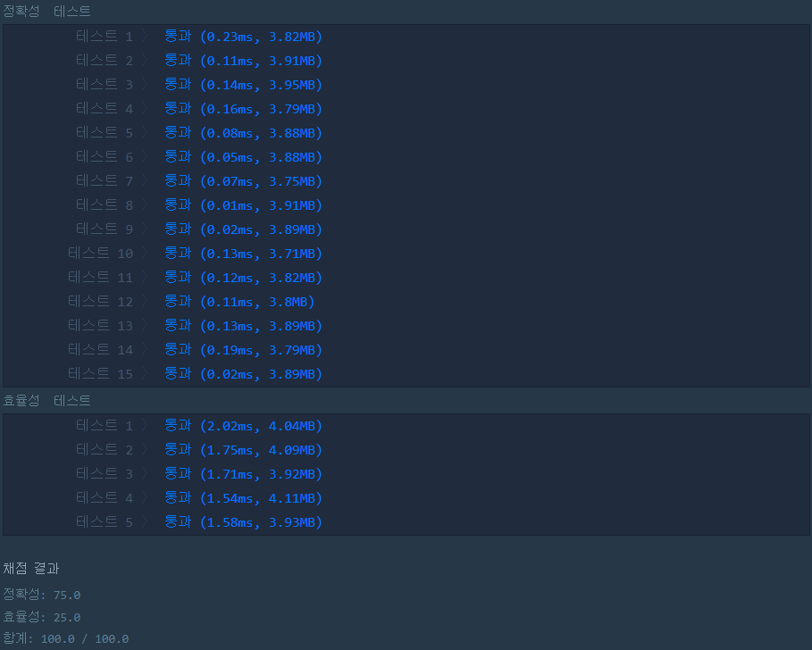This screenshot has width=812, height=650.
Task: Select the 테스트 8 label
Action: click(x=105, y=205)
